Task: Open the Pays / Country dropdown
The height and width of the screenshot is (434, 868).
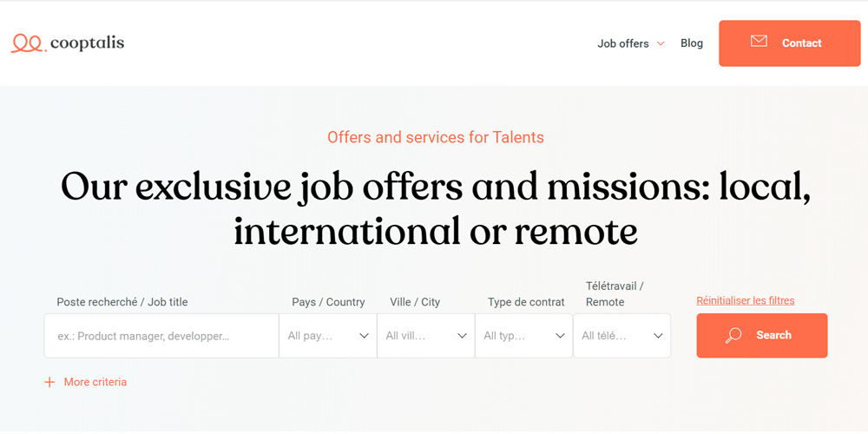Action: tap(328, 336)
